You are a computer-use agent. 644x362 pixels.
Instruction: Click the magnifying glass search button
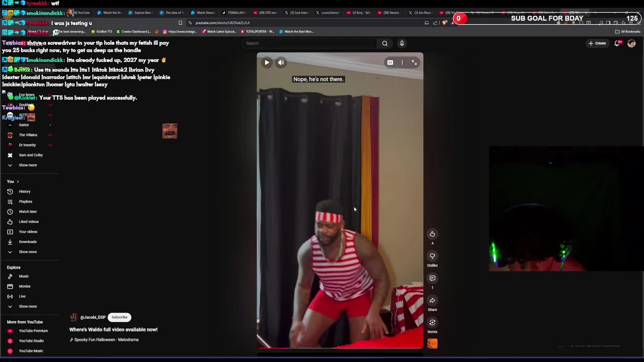pos(385,43)
